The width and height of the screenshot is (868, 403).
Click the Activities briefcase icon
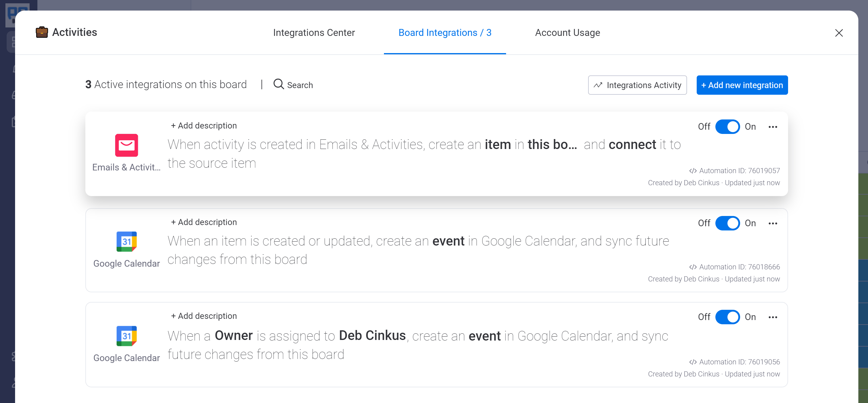42,32
